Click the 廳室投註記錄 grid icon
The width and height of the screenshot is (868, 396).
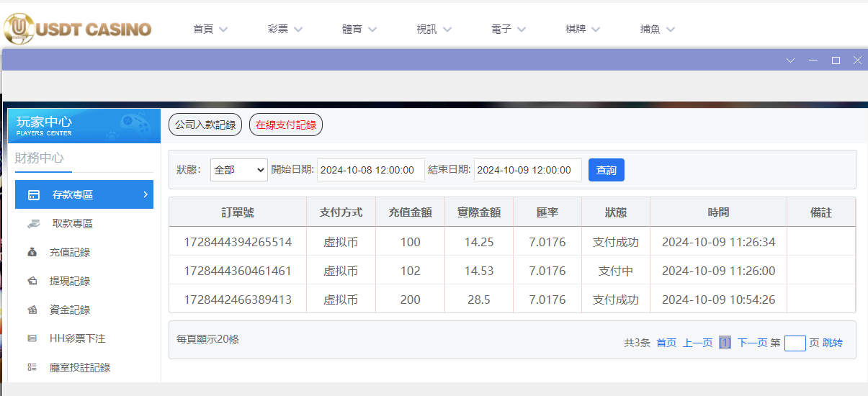pyautogui.click(x=32, y=367)
